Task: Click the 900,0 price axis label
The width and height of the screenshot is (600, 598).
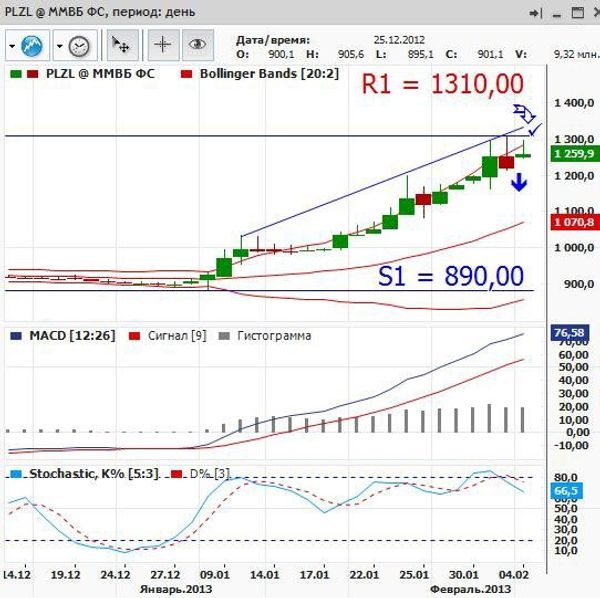Action: pyautogui.click(x=579, y=284)
